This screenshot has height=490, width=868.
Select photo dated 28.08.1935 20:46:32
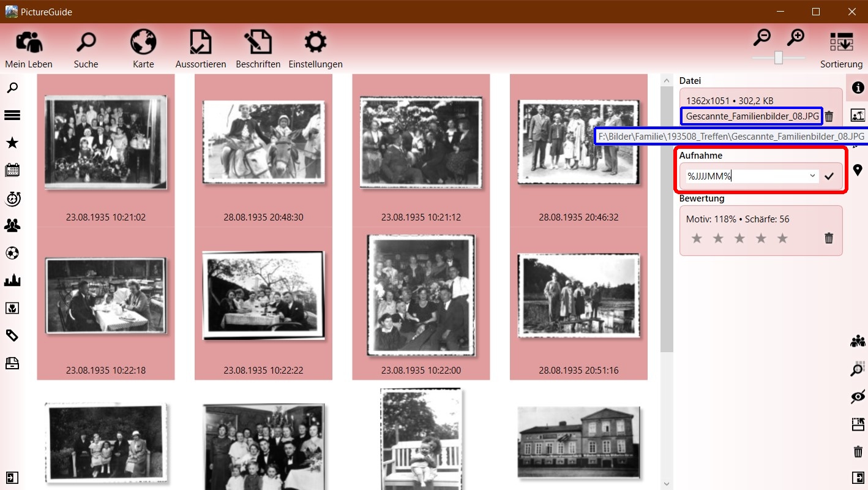click(x=578, y=150)
